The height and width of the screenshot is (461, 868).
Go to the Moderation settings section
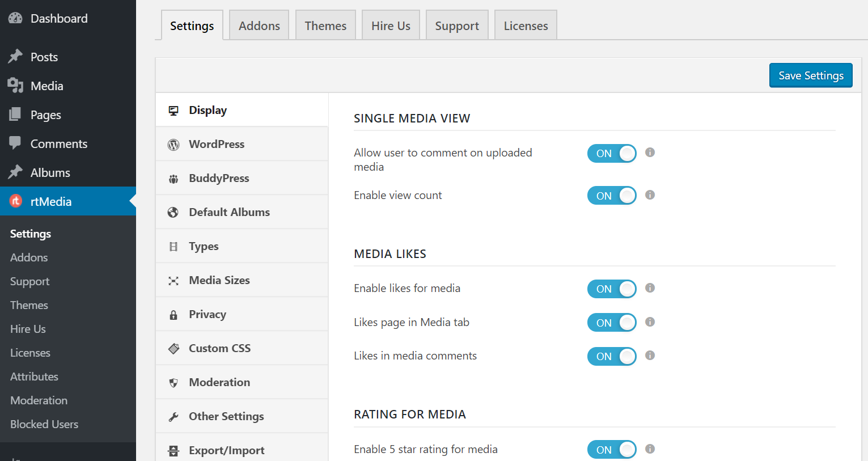pos(219,382)
